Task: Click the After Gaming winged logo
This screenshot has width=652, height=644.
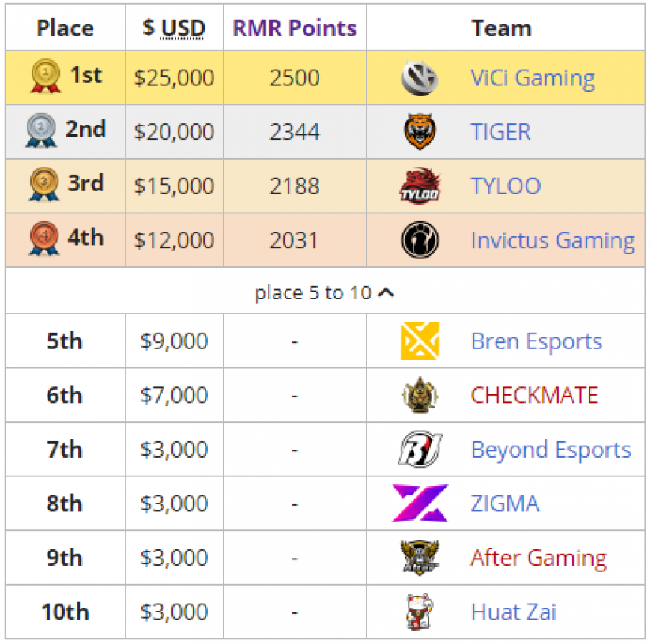Action: coord(420,558)
